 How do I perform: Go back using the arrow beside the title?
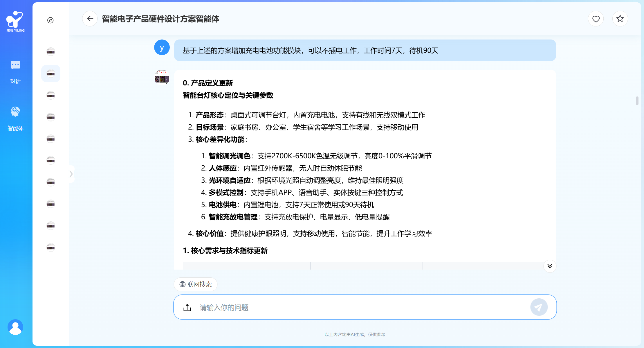90,18
